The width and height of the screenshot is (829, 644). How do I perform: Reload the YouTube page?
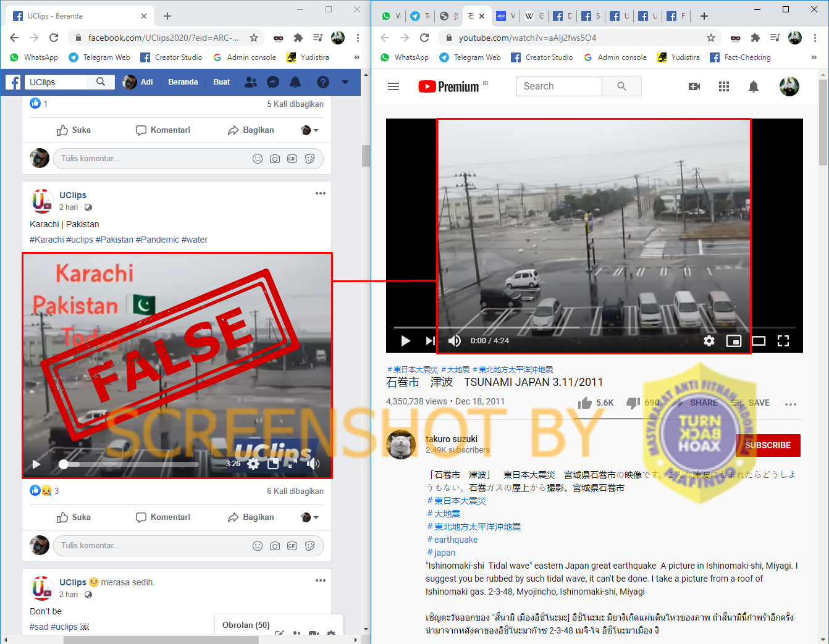pos(424,38)
